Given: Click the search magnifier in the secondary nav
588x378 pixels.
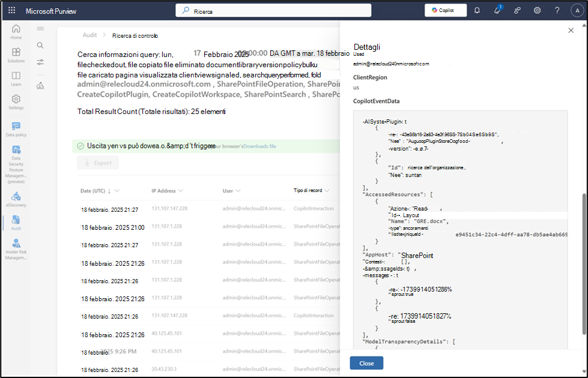Looking at the screenshot, I should [40, 46].
